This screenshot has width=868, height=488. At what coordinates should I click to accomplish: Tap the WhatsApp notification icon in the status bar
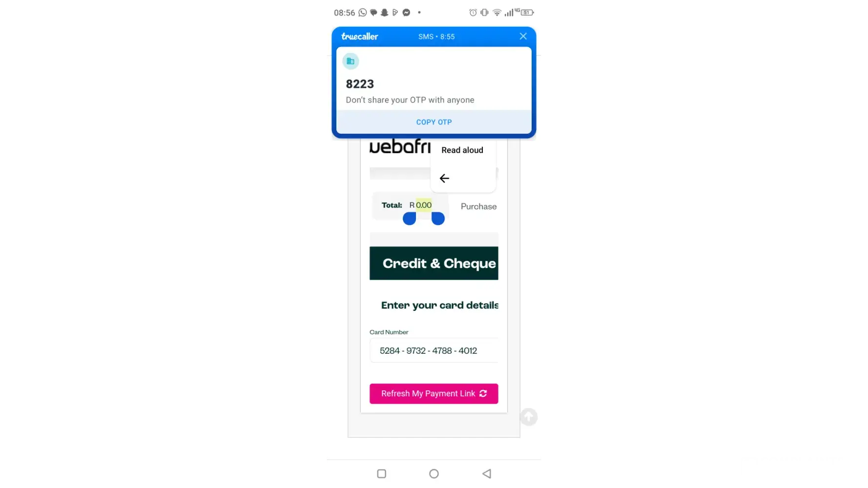[x=362, y=13]
